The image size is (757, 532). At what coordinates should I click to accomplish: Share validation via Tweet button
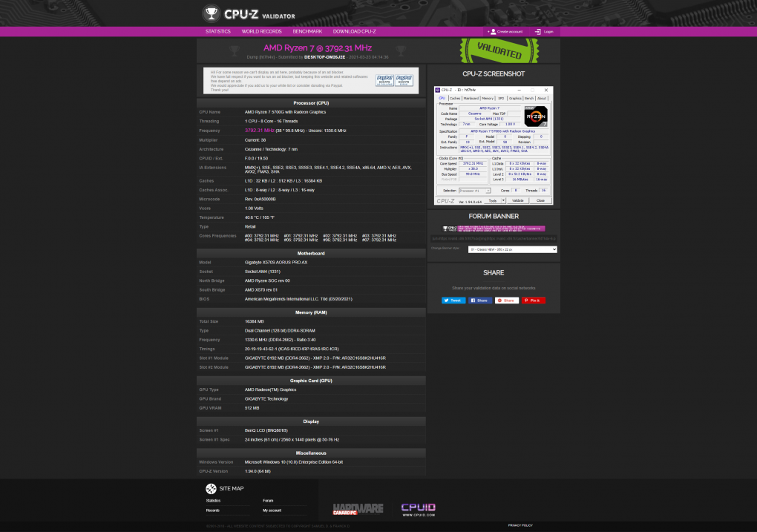click(x=453, y=301)
